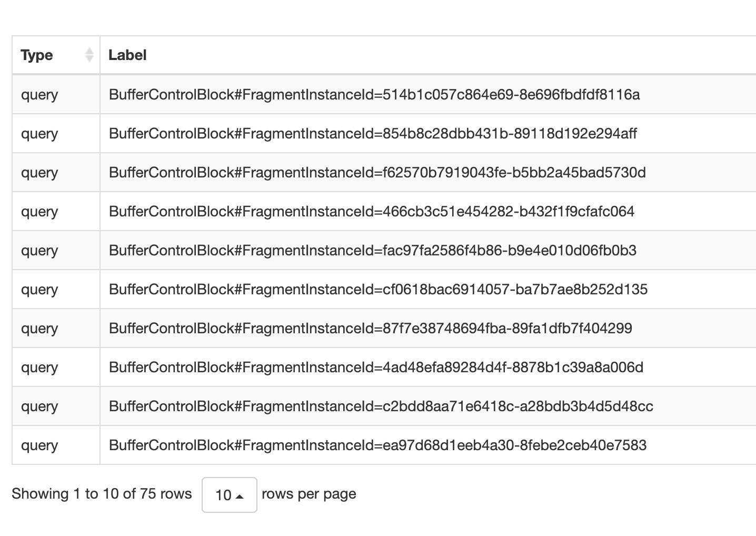Click the query type cell for row cf0618bac6914057
This screenshot has height=536, width=756.
(39, 290)
